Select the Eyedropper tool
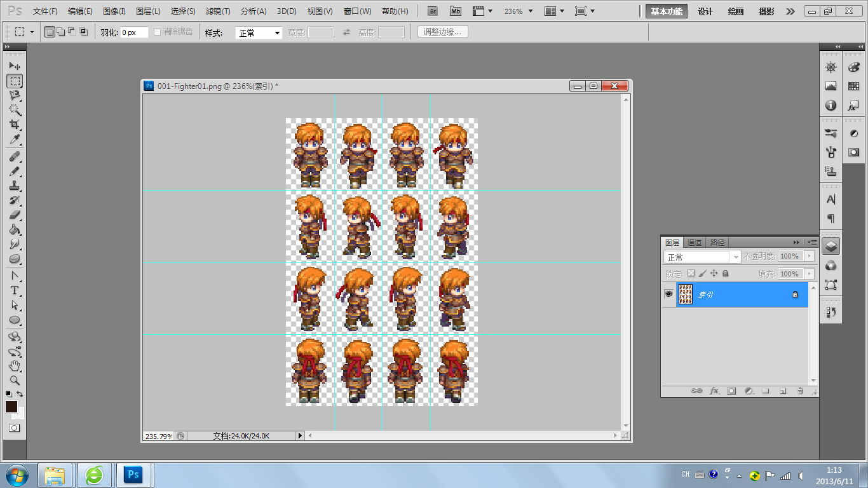This screenshot has height=488, width=868. point(15,139)
